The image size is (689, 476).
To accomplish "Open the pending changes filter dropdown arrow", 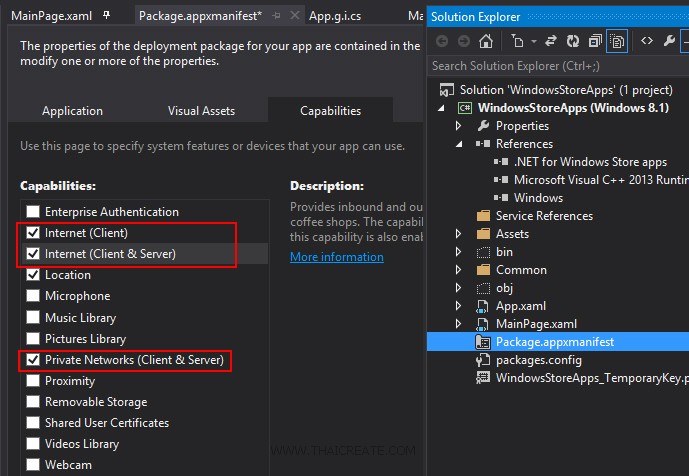I will 534,41.
